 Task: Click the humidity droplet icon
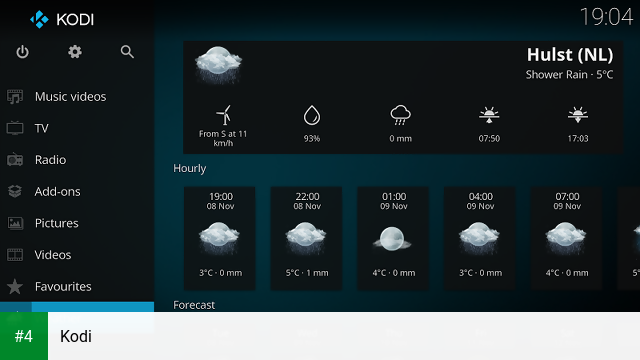(312, 116)
